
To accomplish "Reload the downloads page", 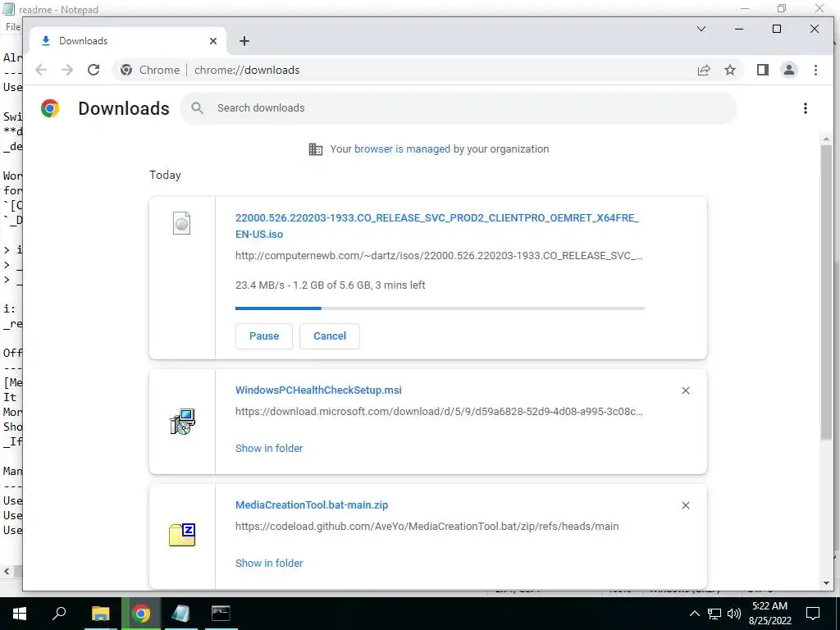I will [x=94, y=71].
